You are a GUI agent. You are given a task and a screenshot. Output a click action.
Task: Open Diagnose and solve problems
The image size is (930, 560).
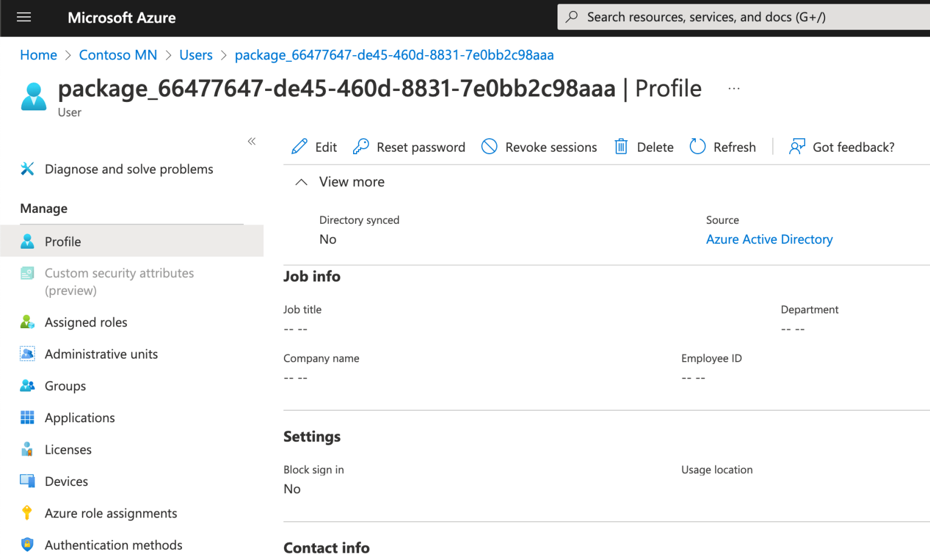(128, 169)
